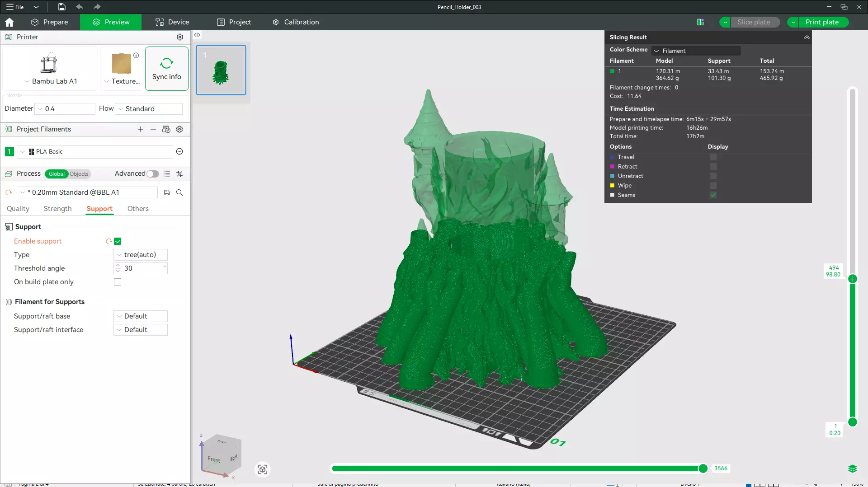
Task: Select Global process scope
Action: 57,174
